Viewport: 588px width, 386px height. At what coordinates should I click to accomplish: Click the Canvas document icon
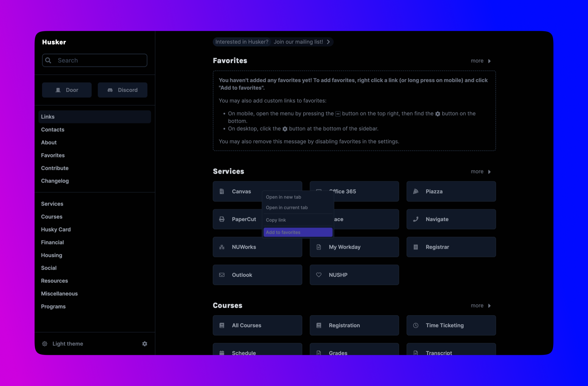click(x=222, y=191)
